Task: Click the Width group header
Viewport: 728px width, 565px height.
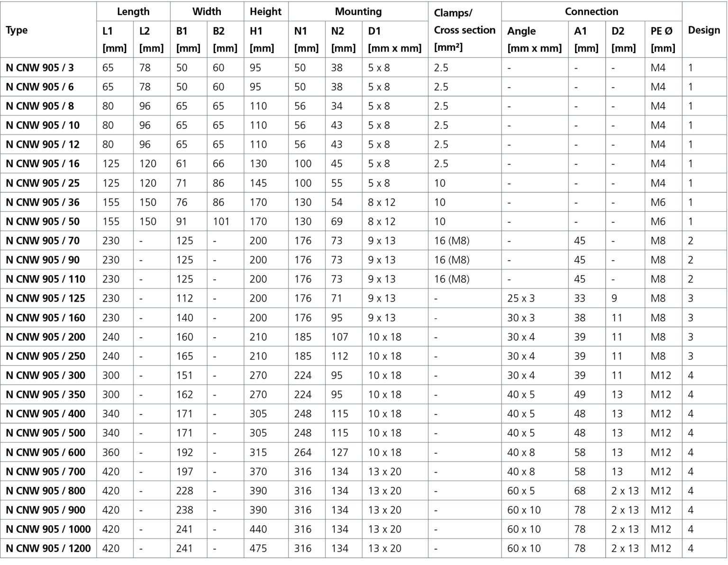Action: 207,11
